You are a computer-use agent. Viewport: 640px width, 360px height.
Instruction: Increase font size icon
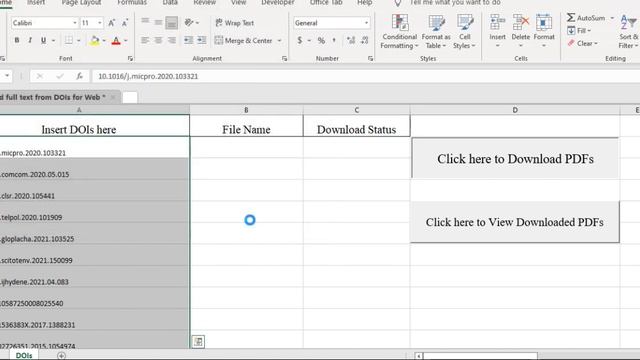111,23
